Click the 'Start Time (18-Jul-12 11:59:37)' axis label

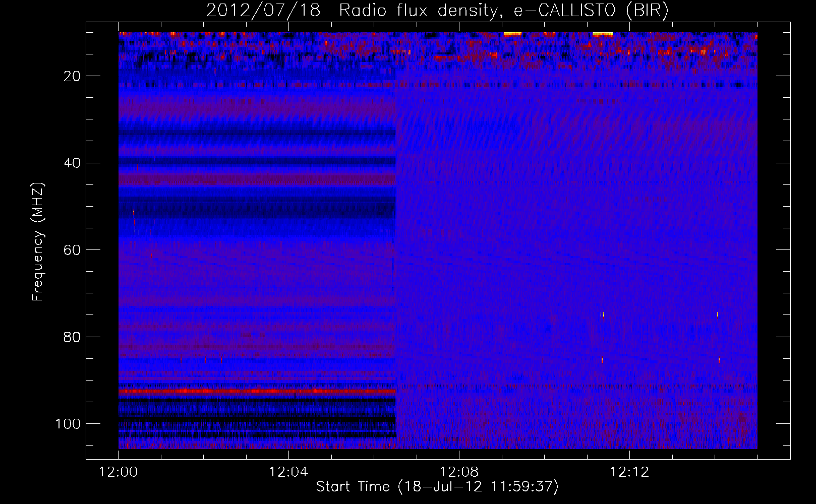tap(437, 487)
